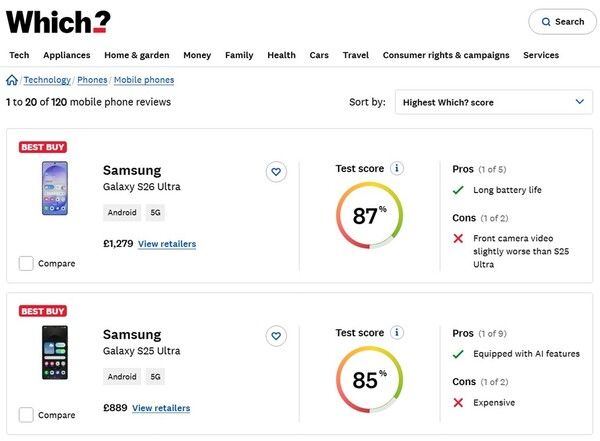The width and height of the screenshot is (600, 441).
Task: Open test score info for S26 Ultra
Action: pos(397,168)
